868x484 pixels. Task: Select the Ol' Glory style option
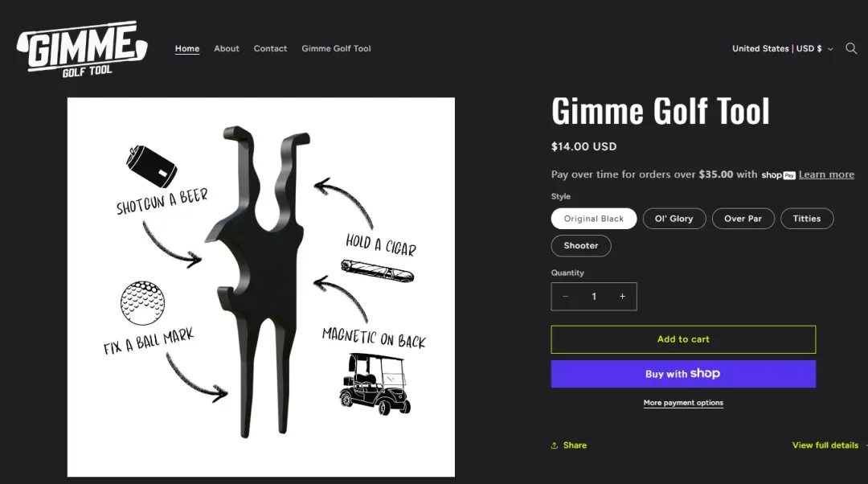(674, 219)
